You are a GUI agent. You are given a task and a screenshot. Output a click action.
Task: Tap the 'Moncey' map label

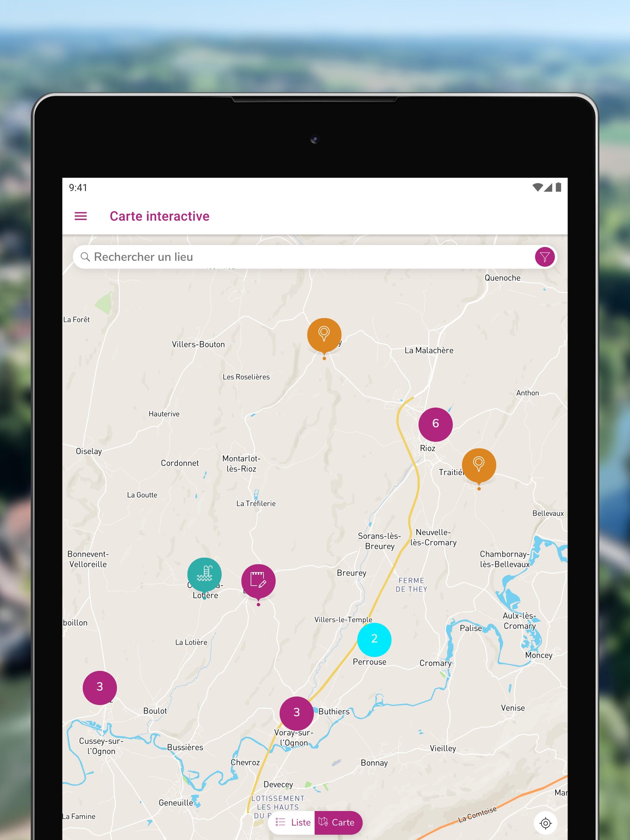click(539, 656)
